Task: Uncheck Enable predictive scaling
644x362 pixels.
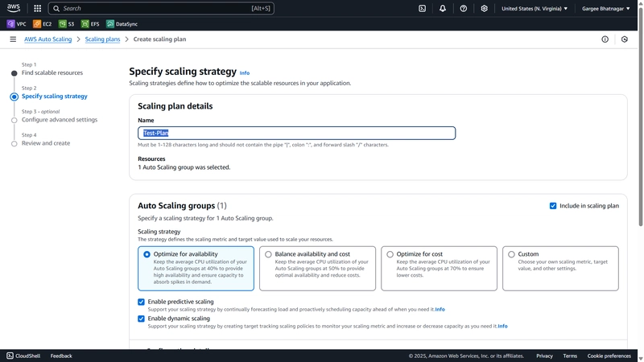Action: pos(142,302)
